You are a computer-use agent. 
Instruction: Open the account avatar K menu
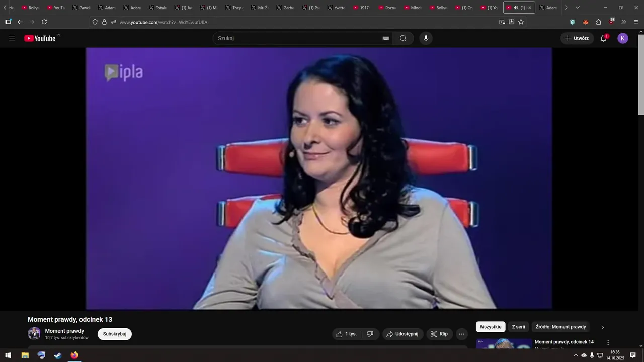pyautogui.click(x=623, y=38)
